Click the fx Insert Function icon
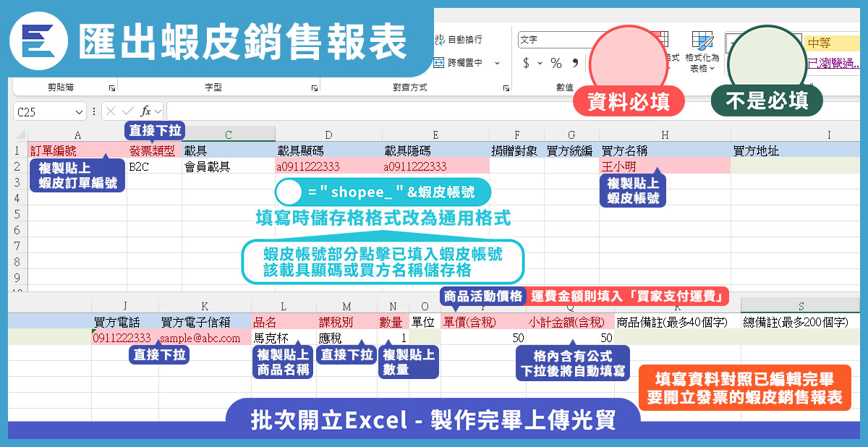Image resolution: width=868 pixels, height=447 pixels. [x=145, y=111]
